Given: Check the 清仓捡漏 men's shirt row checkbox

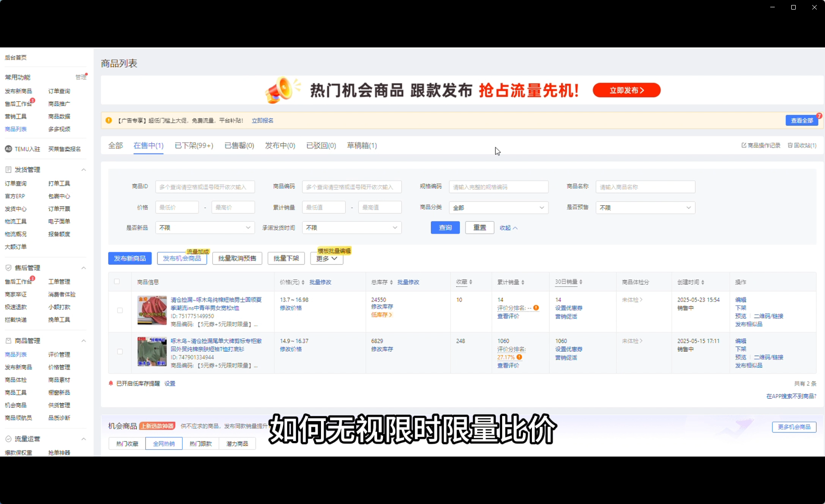Looking at the screenshot, I should [x=120, y=310].
